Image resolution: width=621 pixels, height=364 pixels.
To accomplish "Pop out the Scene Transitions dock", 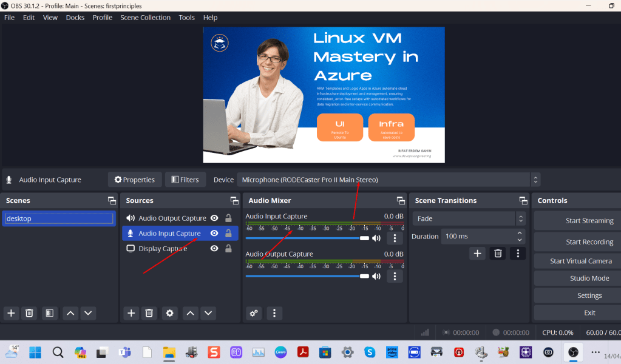I will (523, 201).
